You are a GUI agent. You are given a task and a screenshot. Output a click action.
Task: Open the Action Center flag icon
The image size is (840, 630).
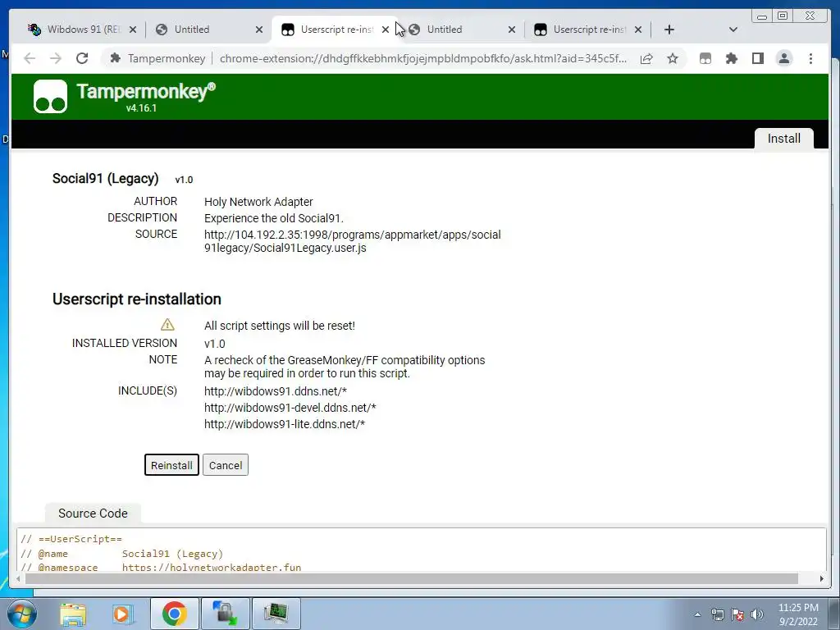737,614
